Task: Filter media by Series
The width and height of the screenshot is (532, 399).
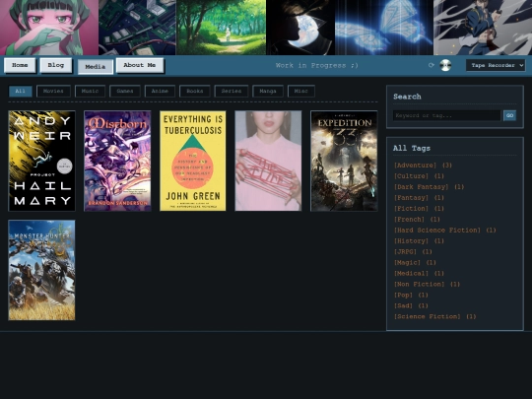Action: point(232,91)
